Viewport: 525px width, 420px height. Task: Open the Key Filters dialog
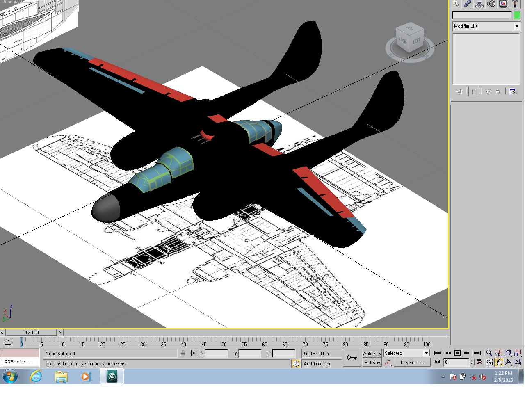412,363
